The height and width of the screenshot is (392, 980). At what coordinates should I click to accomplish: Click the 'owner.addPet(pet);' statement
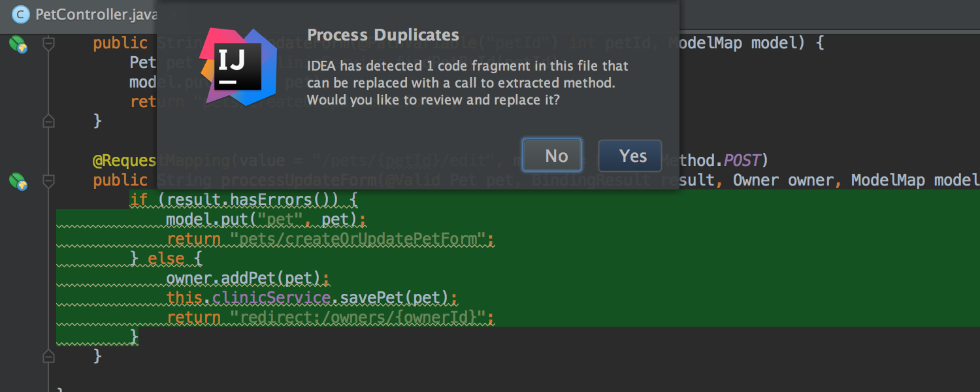pos(248,278)
